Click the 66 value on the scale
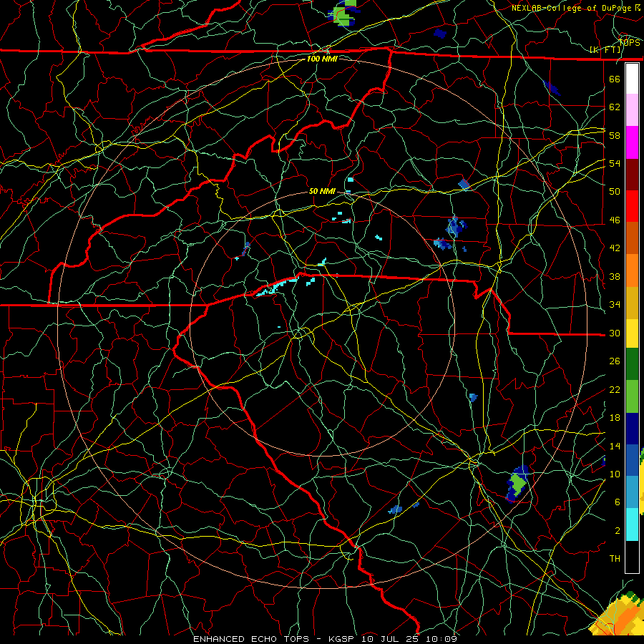 (615, 79)
